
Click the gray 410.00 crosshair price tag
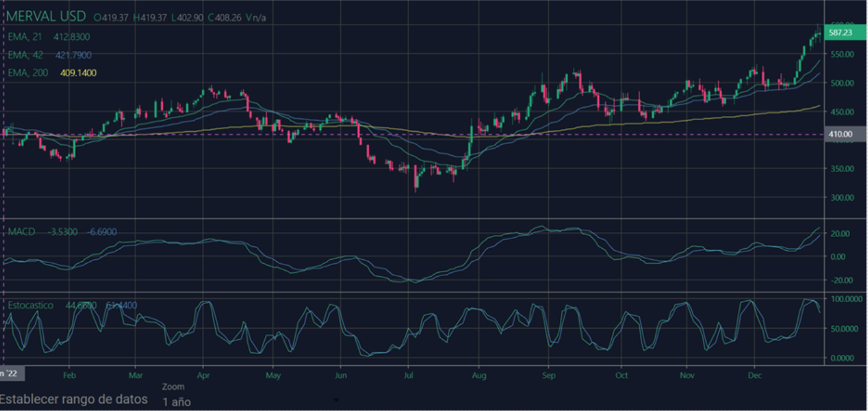pyautogui.click(x=845, y=134)
